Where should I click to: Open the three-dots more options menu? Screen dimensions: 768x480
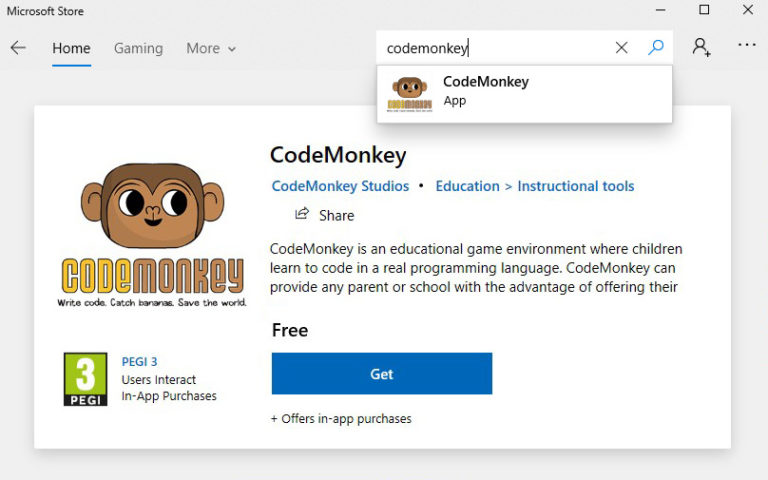[746, 46]
